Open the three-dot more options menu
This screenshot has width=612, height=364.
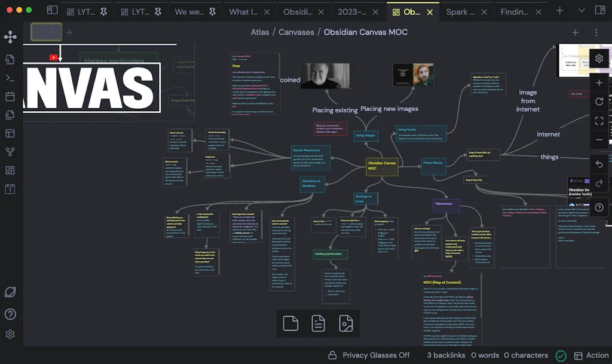[x=596, y=32]
